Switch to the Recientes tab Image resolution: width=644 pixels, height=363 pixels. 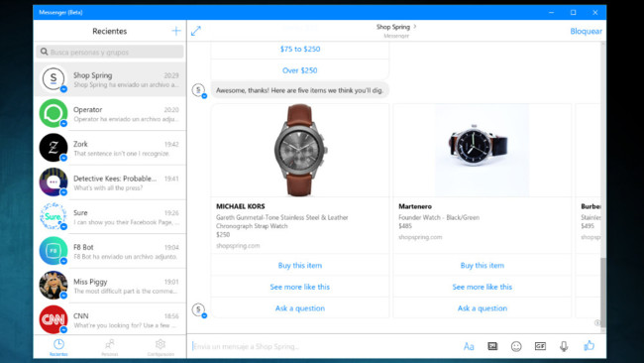pyautogui.click(x=58, y=347)
